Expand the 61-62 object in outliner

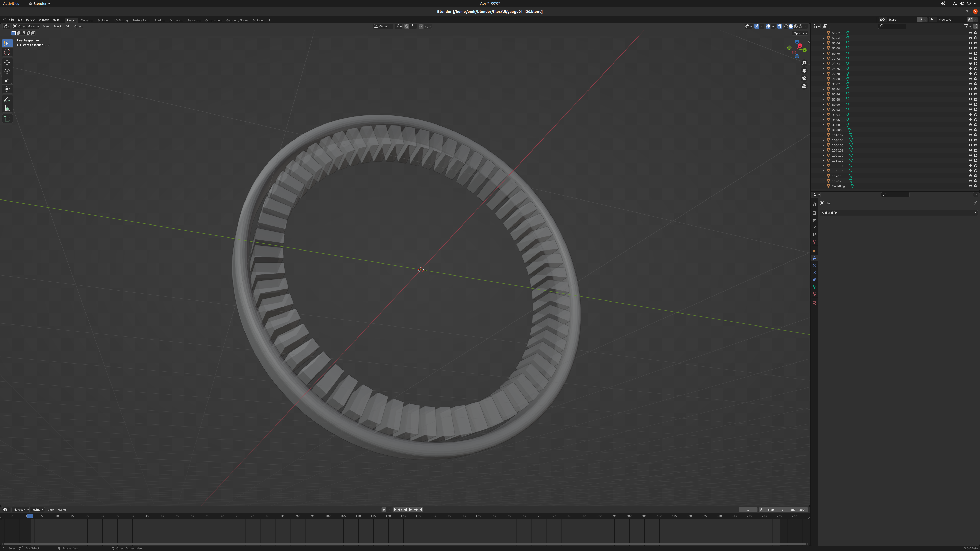[823, 33]
